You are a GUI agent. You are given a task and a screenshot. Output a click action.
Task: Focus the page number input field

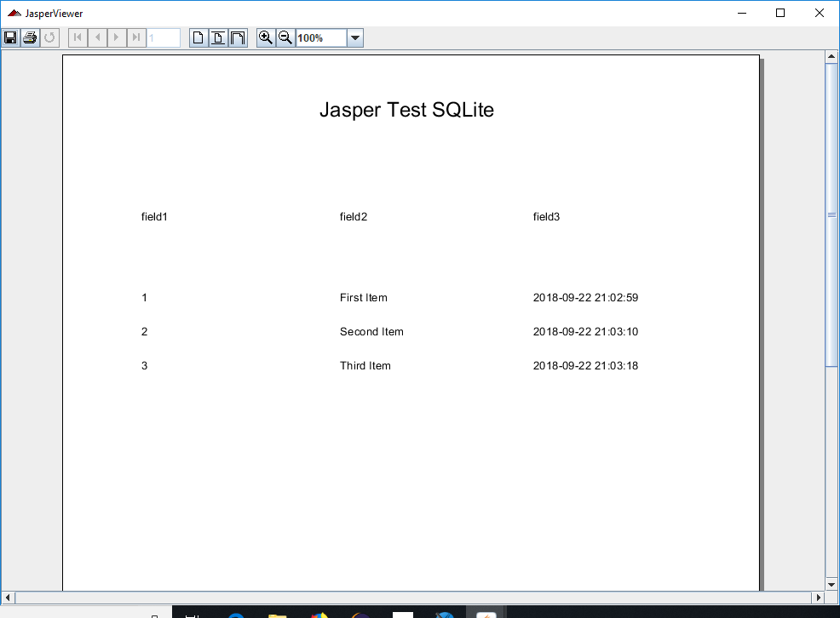(164, 38)
